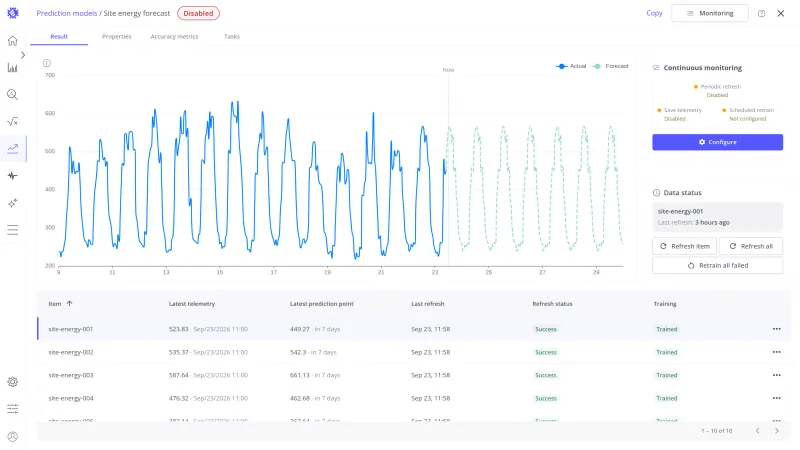Go to the previous table page
The width and height of the screenshot is (800, 450).
pos(758,431)
